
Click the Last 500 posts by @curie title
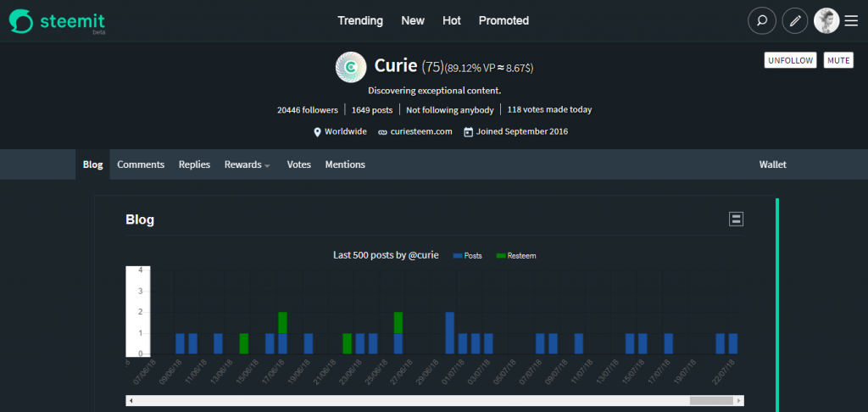[386, 255]
